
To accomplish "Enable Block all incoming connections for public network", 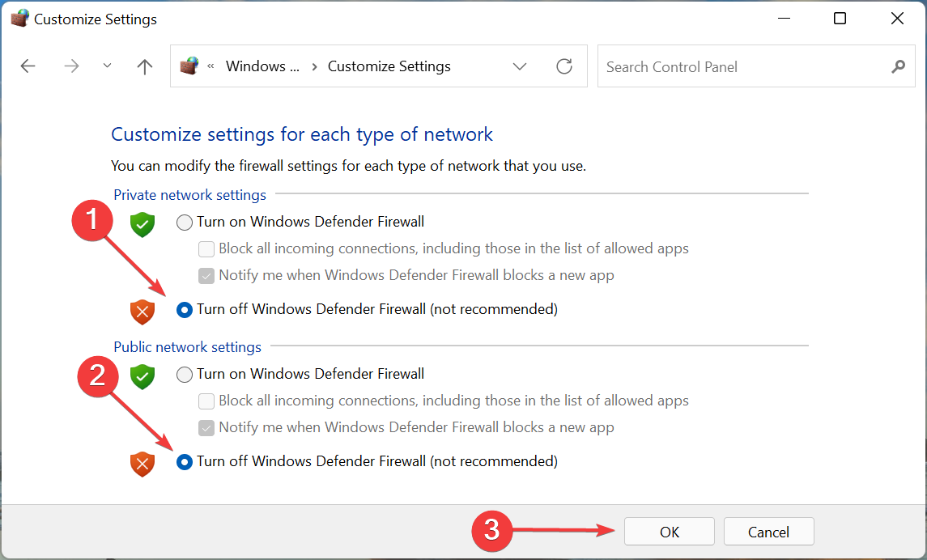I will coord(206,401).
